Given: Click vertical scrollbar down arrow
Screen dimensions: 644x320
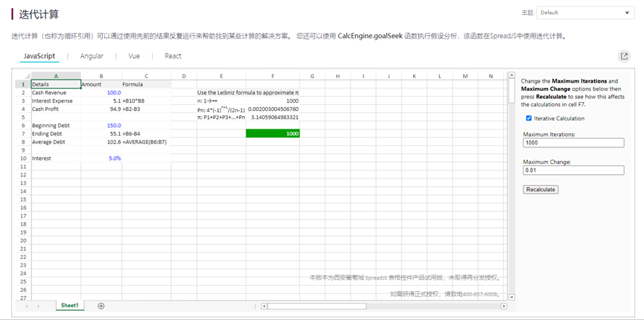Looking at the screenshot, I should 511,297.
